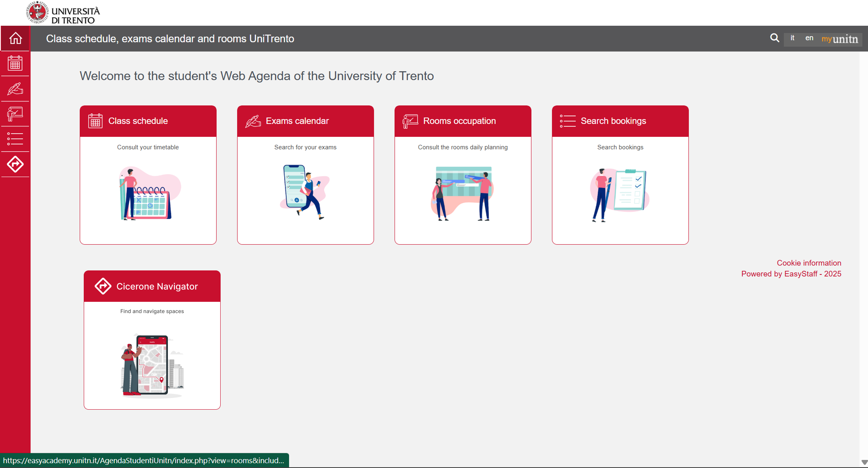Image resolution: width=868 pixels, height=468 pixels.
Task: Switch language to Italian 'it'
Action: click(792, 38)
